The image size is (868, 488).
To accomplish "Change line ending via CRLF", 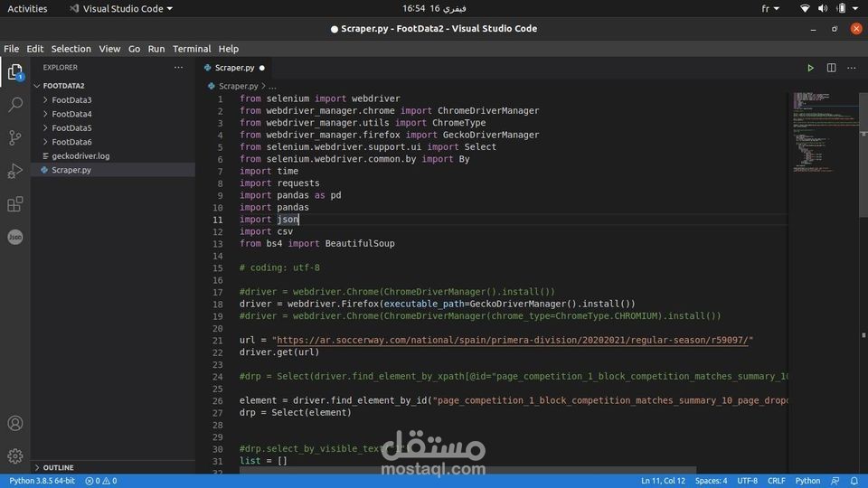I will [x=776, y=481].
